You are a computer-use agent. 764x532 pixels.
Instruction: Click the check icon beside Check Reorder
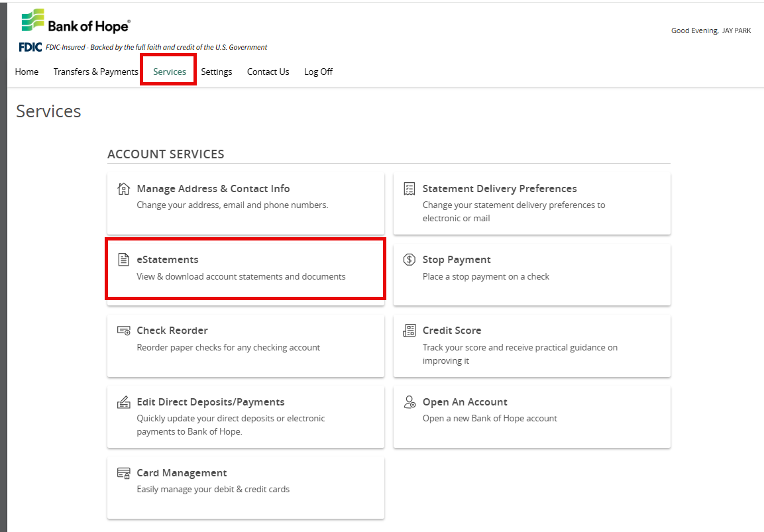coord(124,331)
